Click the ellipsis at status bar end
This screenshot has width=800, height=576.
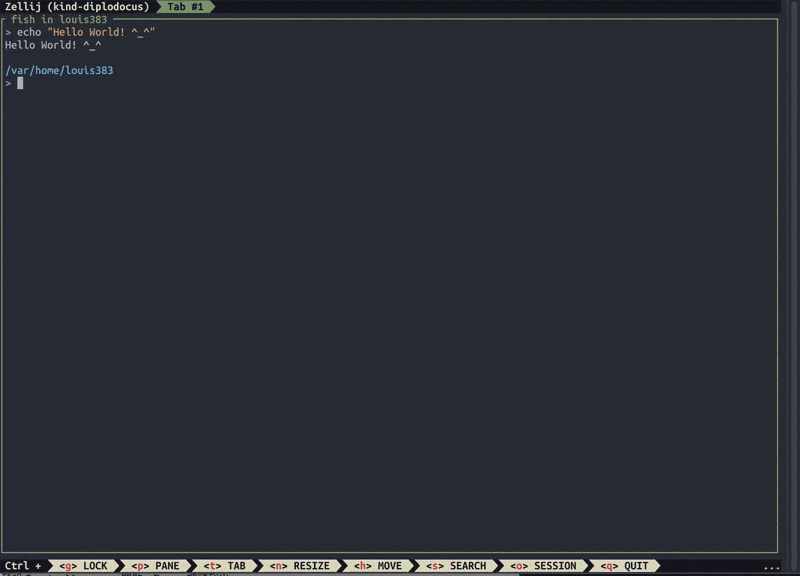[x=771, y=567]
